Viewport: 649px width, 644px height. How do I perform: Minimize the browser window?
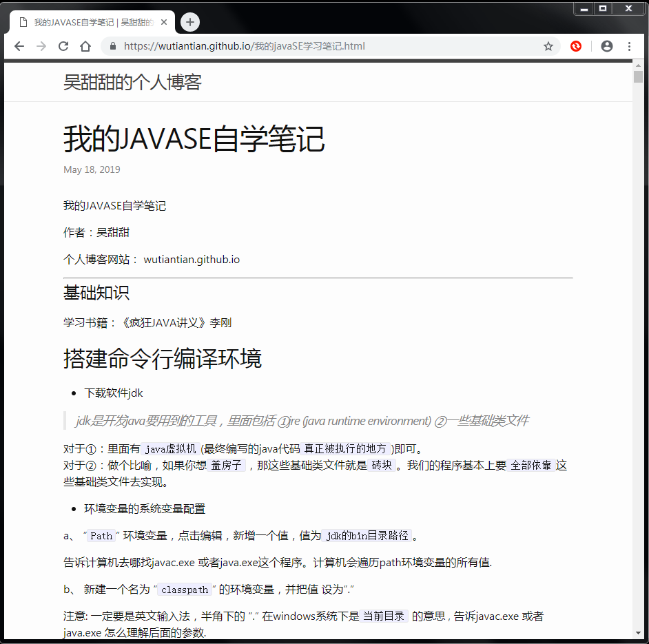click(584, 8)
